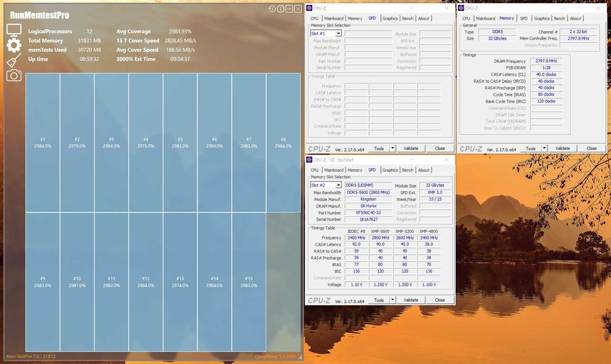Minimize the RunMemtestPro window
The height and width of the screenshot is (364, 611).
coord(289,9)
